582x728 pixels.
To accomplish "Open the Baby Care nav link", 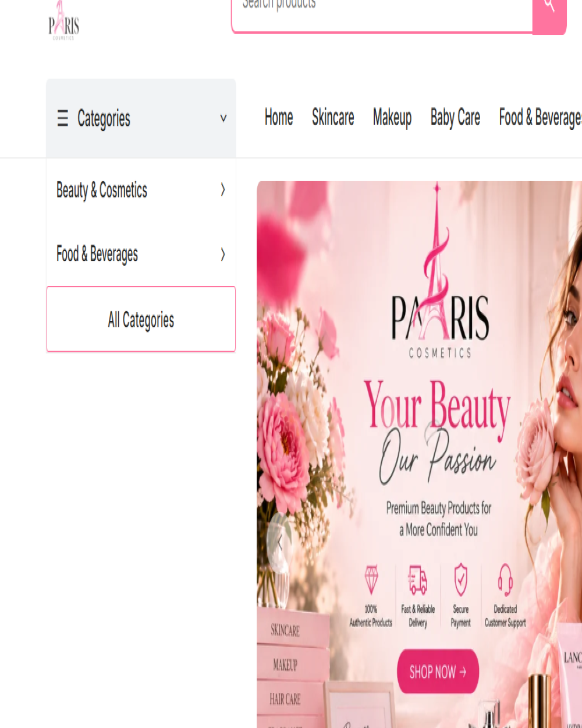I will (455, 118).
